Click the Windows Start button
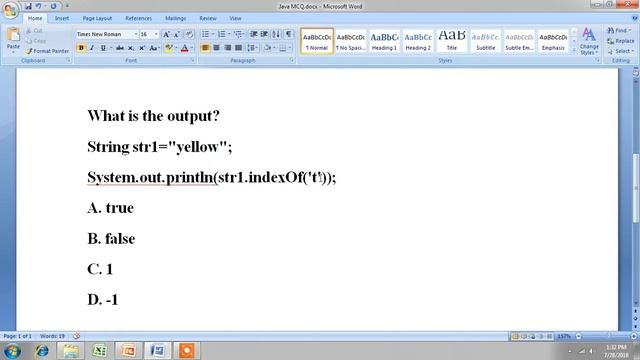The width and height of the screenshot is (640, 360). [x=12, y=351]
